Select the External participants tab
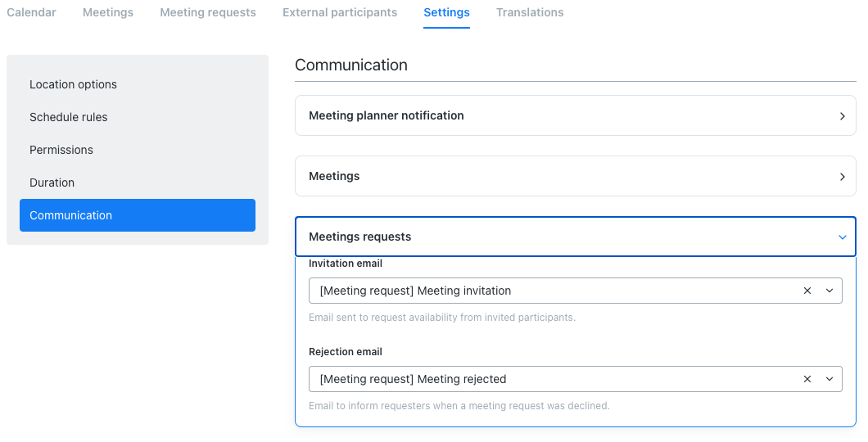 (x=340, y=13)
